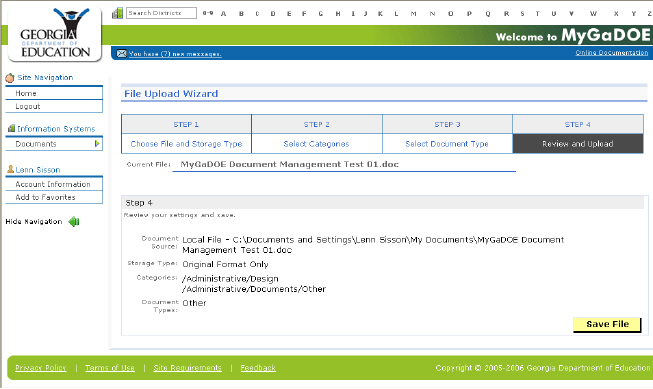Filter districts by letter F
This screenshot has height=389, width=653.
(x=304, y=14)
